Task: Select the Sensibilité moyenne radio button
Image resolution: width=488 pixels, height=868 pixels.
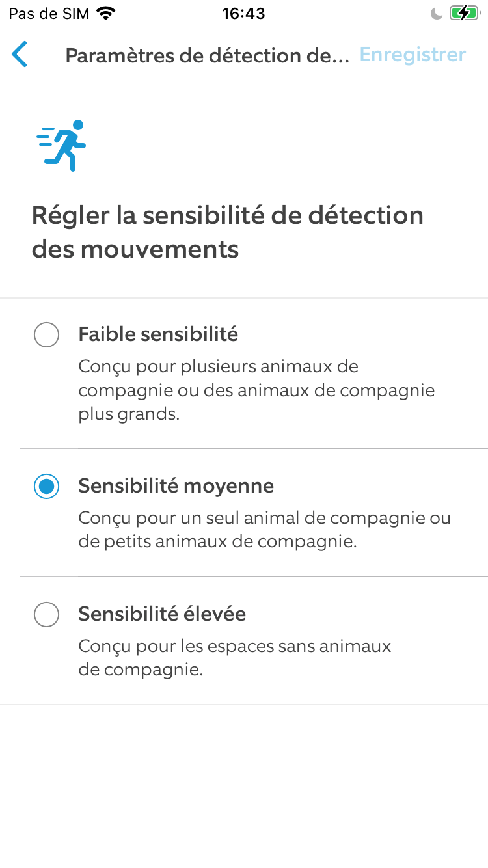Action: (46, 486)
